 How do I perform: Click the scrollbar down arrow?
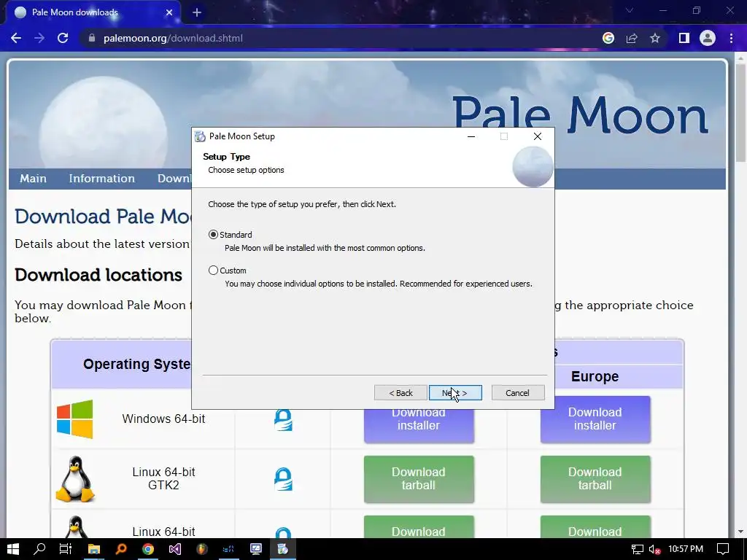tap(741, 532)
